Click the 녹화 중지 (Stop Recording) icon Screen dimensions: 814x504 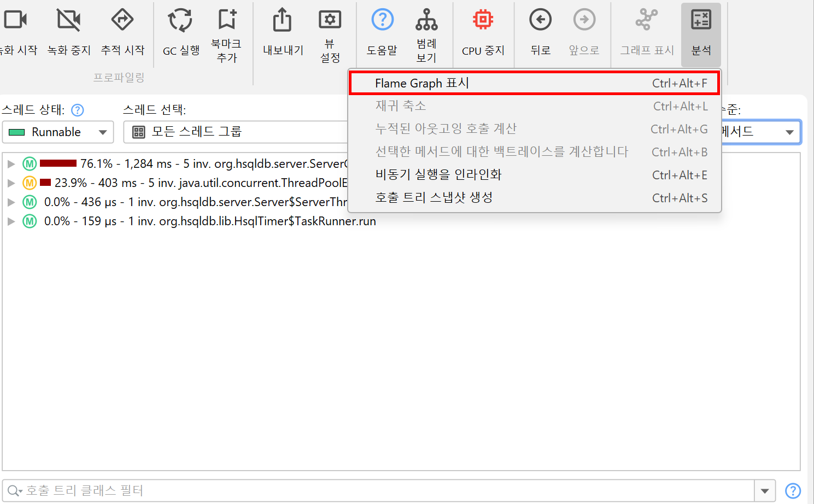(69, 21)
